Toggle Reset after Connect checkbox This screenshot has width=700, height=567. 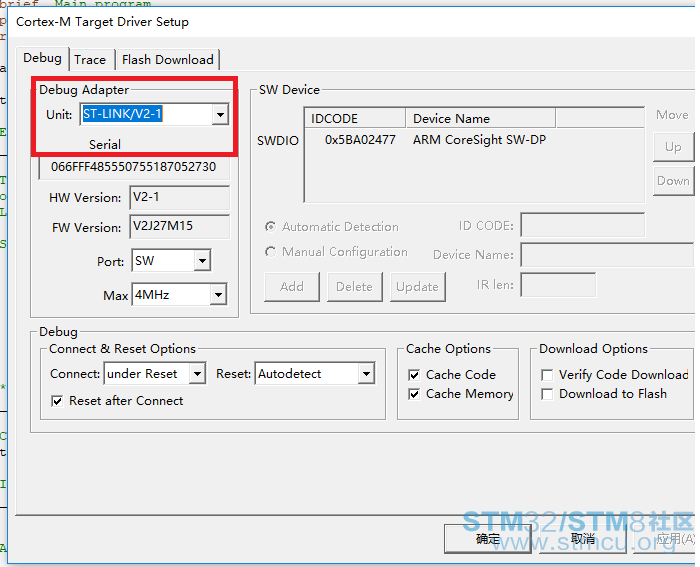tap(57, 401)
